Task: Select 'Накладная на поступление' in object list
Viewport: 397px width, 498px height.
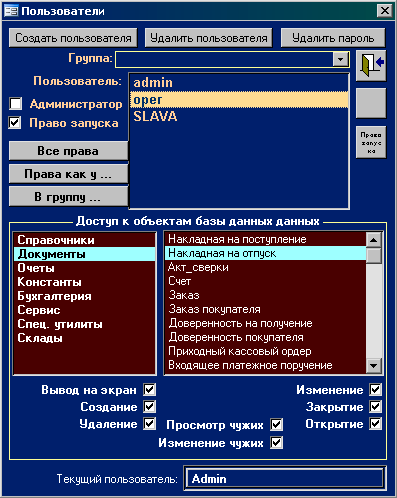Action: tap(265, 239)
